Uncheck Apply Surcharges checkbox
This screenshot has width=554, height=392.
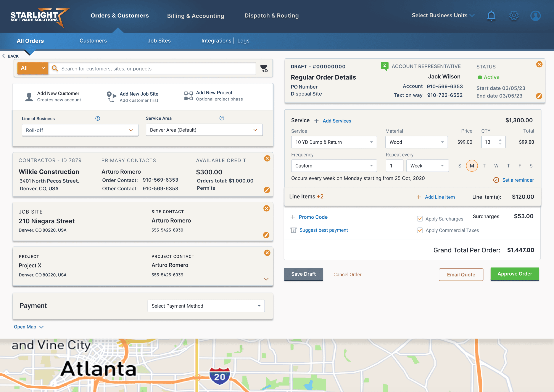pyautogui.click(x=420, y=219)
